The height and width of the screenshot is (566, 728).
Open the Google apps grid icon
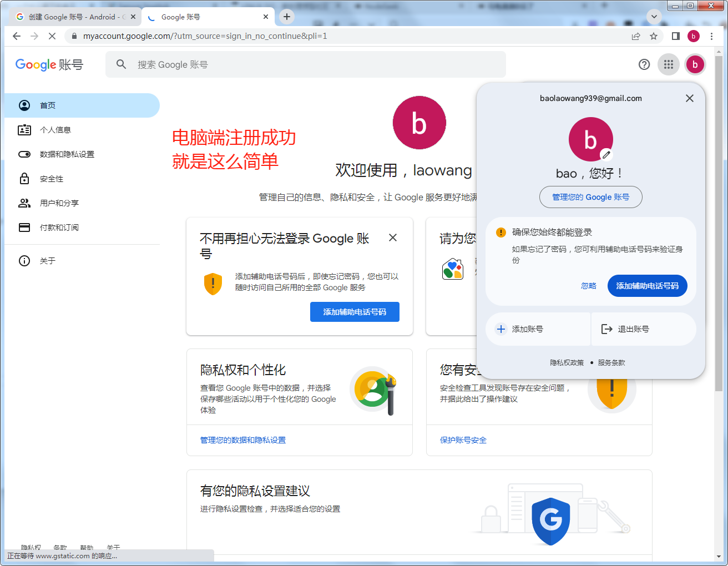coord(668,64)
